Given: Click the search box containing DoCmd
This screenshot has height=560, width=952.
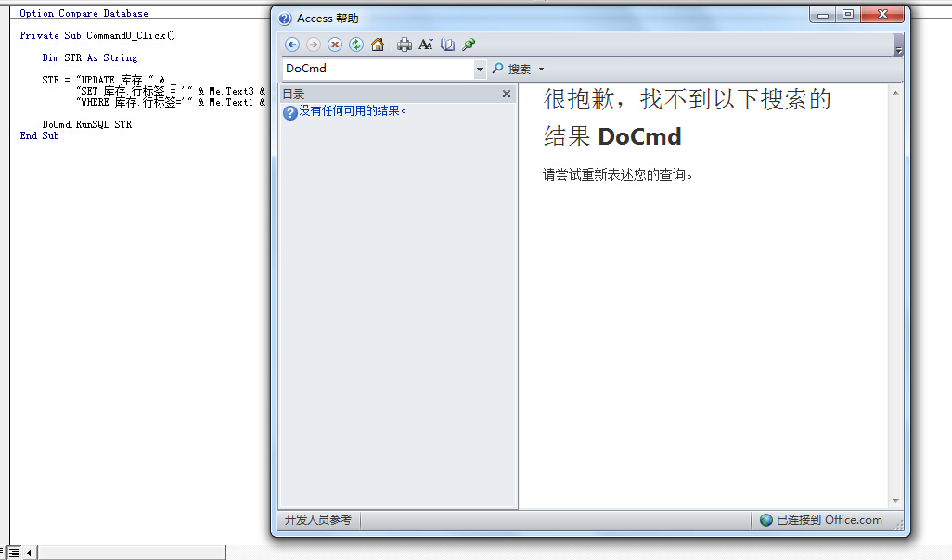Looking at the screenshot, I should tap(378, 69).
